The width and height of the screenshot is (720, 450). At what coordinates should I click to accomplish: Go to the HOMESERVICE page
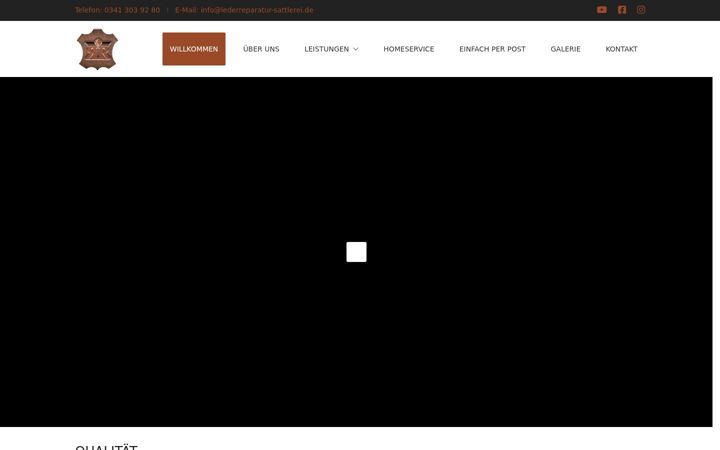click(x=409, y=49)
